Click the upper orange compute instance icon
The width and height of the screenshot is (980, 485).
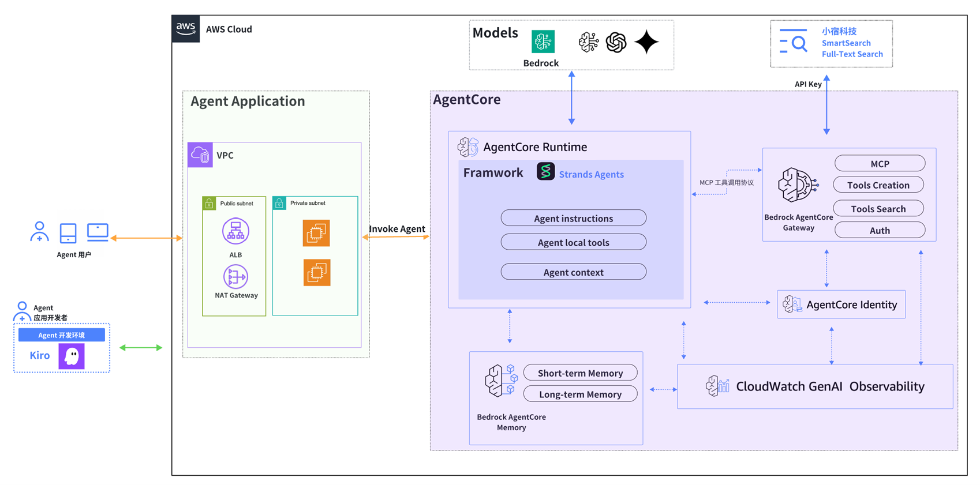click(316, 233)
